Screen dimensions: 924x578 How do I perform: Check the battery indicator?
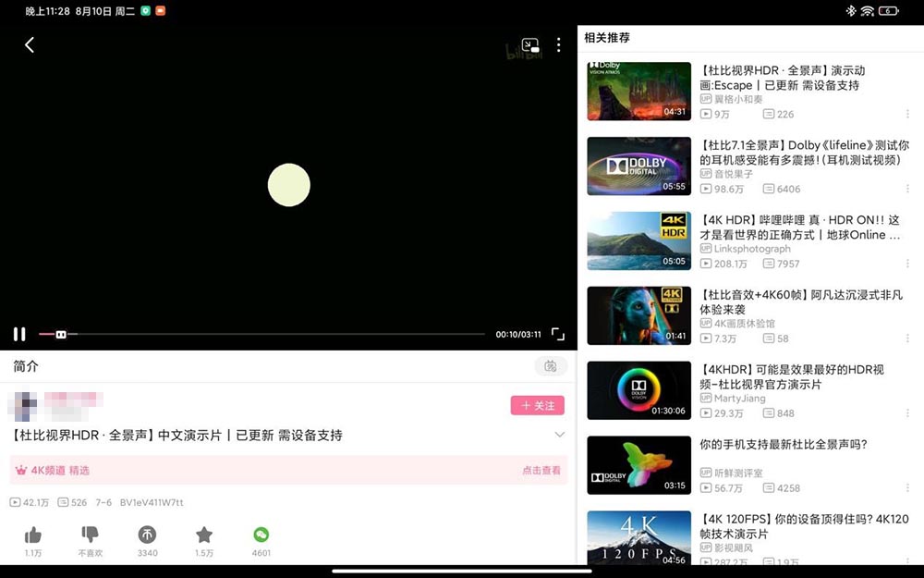pyautogui.click(x=888, y=10)
